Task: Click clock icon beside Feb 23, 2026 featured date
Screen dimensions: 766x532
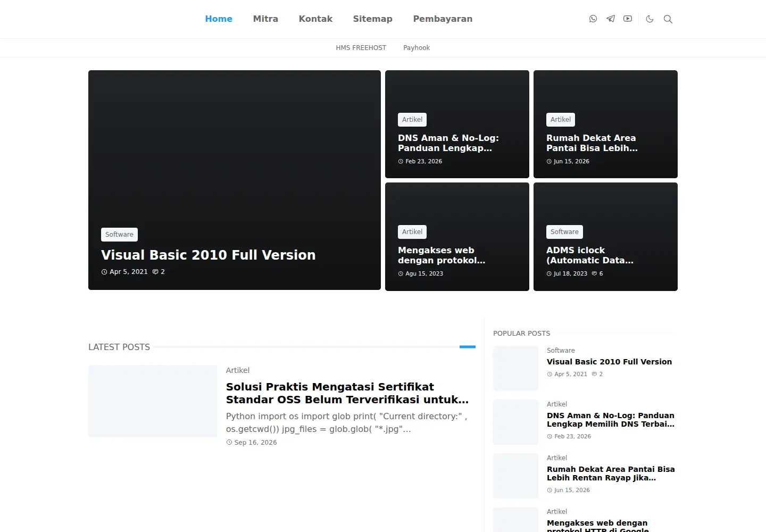Action: tap(401, 161)
